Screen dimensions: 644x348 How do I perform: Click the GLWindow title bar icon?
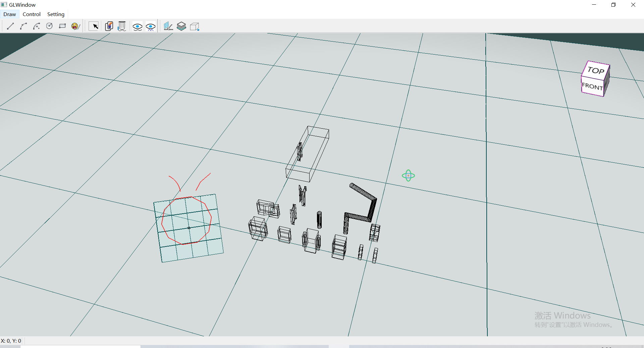click(4, 5)
